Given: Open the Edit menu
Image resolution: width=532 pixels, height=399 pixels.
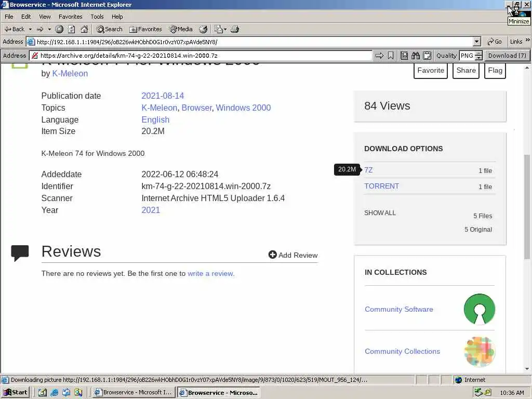Looking at the screenshot, I should tap(26, 17).
